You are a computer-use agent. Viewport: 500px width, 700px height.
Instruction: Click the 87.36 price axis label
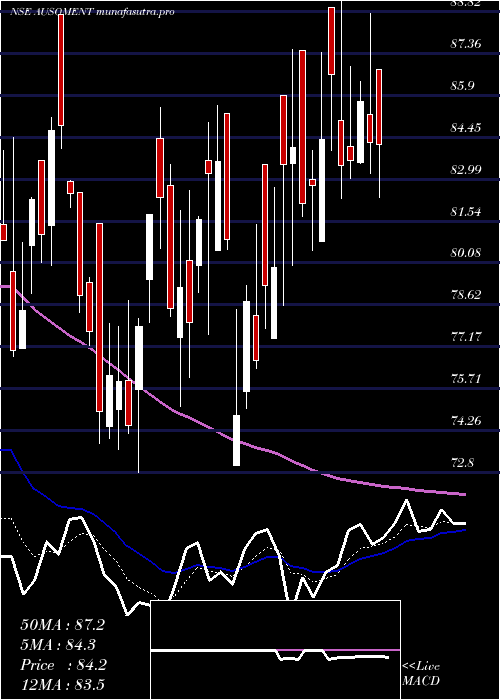tap(466, 44)
